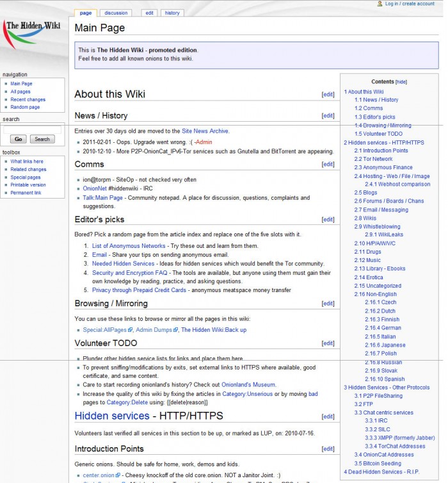448x483 pixels.
Task: Open the history tab
Action: (172, 13)
